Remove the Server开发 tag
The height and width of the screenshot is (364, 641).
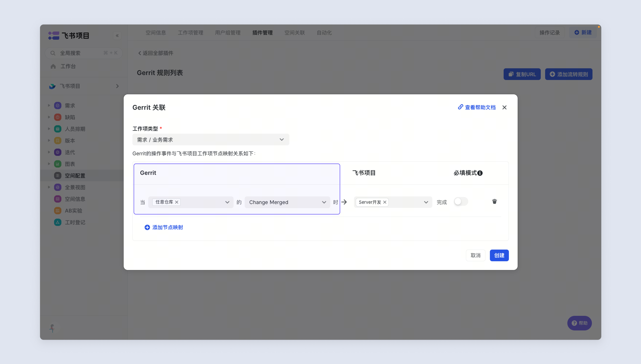pos(385,202)
